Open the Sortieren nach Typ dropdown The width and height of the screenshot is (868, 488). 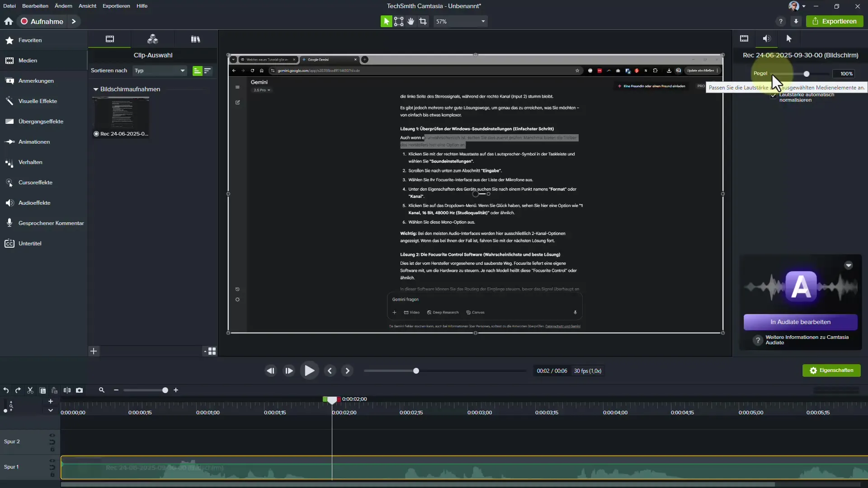160,71
